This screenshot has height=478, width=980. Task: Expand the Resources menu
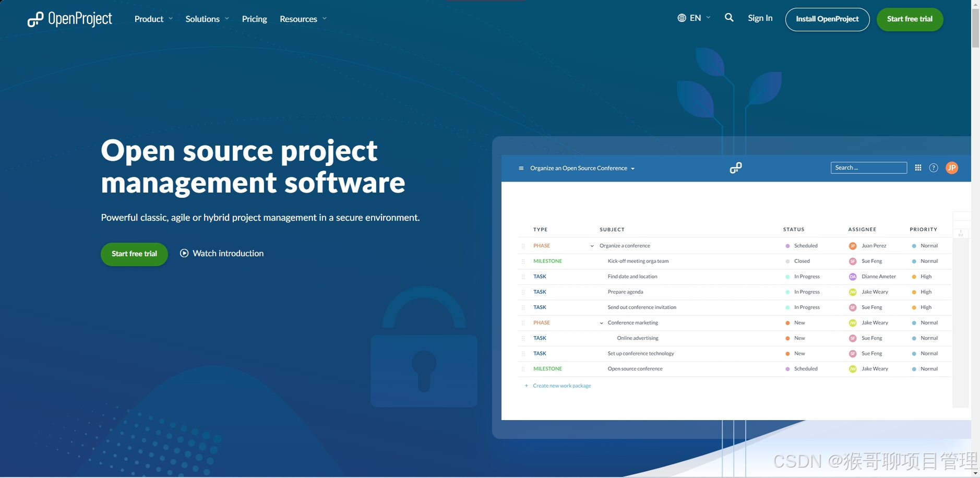(303, 19)
